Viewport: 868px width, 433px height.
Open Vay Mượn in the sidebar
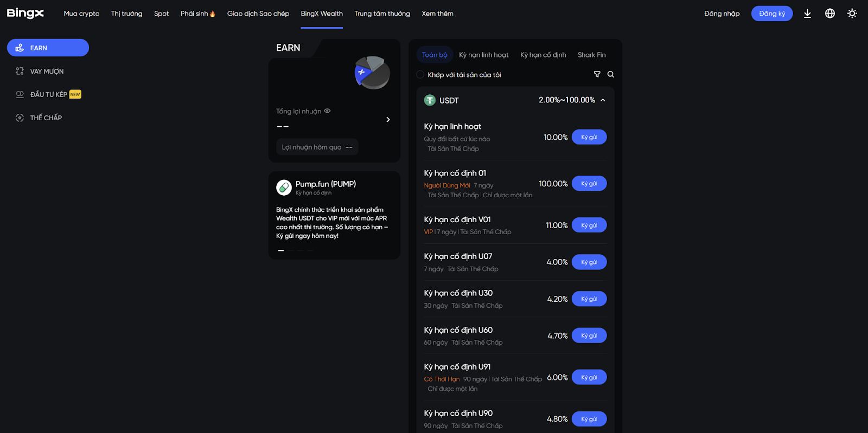point(48,71)
